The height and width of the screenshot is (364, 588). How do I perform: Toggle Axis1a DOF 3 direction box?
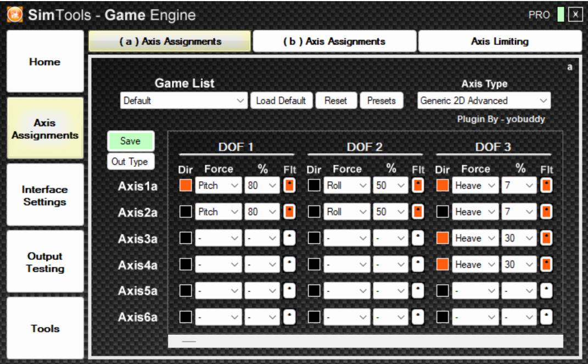pos(443,185)
